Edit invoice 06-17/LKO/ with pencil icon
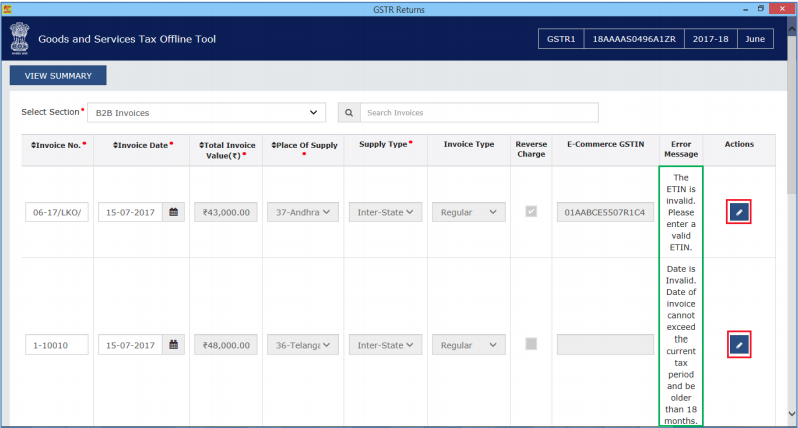This screenshot has height=428, width=798. click(x=739, y=212)
